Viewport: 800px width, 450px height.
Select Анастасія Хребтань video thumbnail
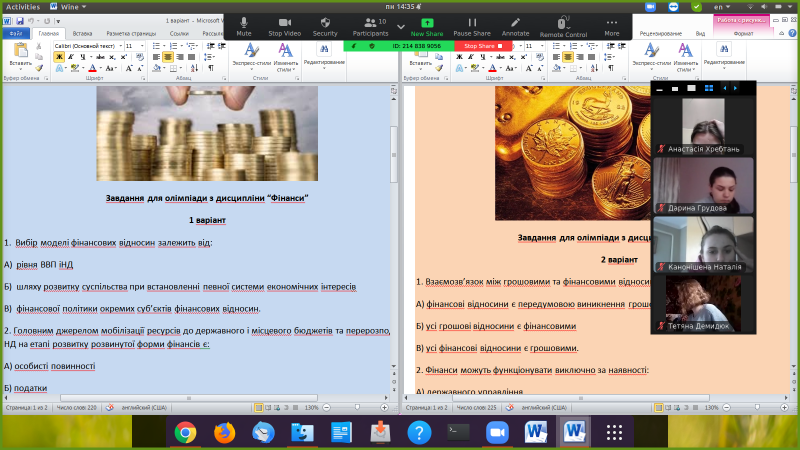pyautogui.click(x=704, y=127)
